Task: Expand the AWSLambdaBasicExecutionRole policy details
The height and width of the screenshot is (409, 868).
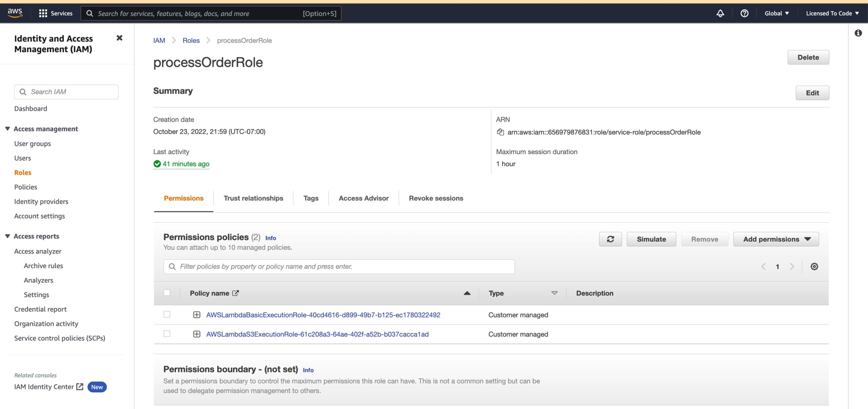Action: click(197, 315)
